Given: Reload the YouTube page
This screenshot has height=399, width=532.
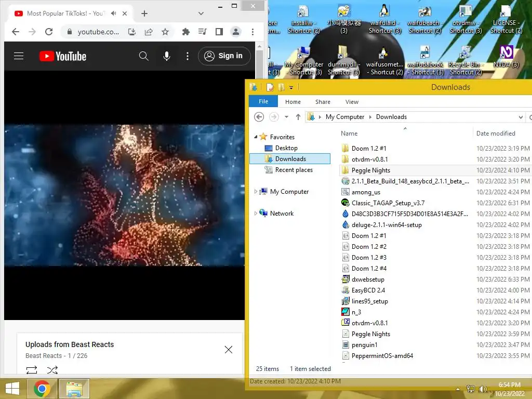Looking at the screenshot, I should coord(49,32).
